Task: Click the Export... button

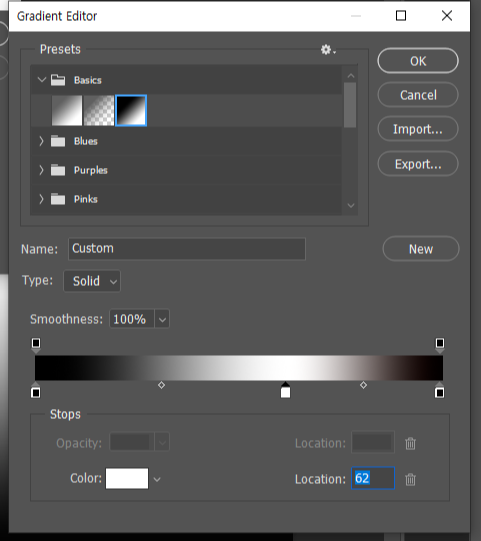Action: coord(418,164)
